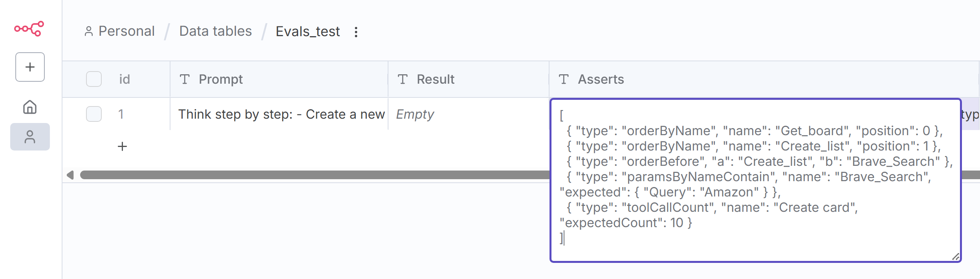Click the plus create button in sidebar
The width and height of the screenshot is (980, 279).
30,67
